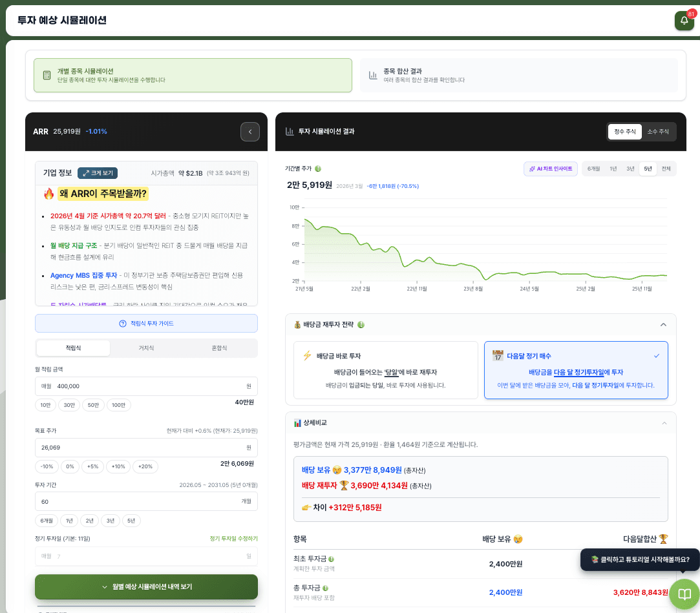Click 정기 투자일 수정하기 link
Screen dimensions: 700x613
pyautogui.click(x=233, y=539)
